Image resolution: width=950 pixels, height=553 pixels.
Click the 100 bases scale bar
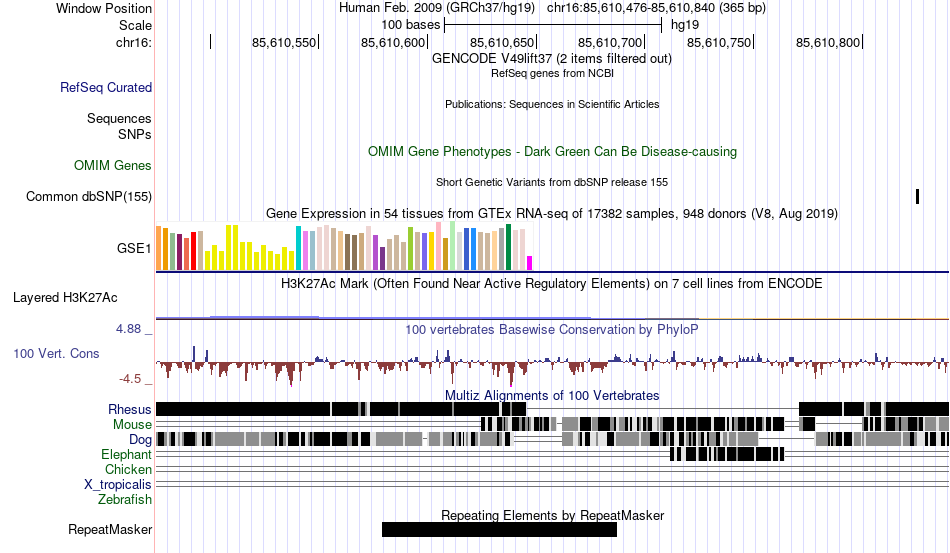[553, 25]
